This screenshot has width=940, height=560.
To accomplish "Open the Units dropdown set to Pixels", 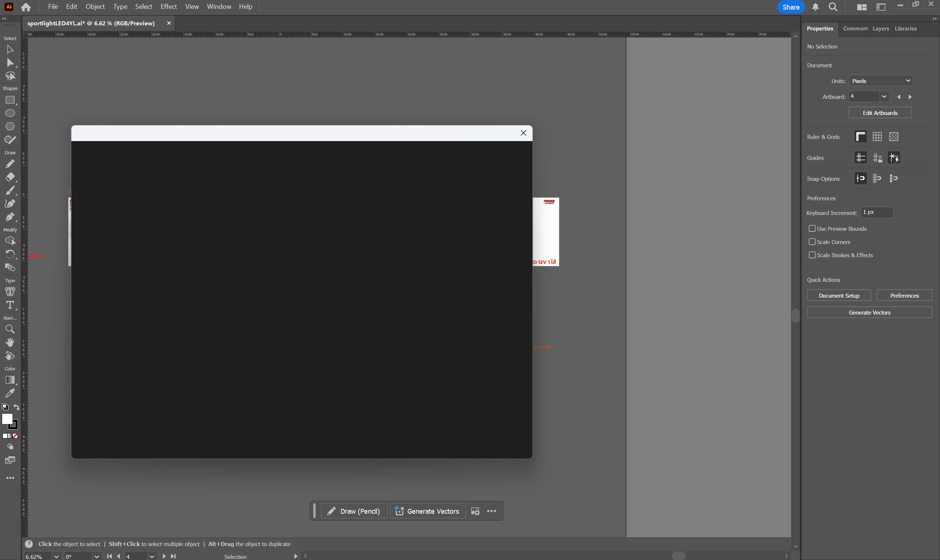I will coord(880,80).
